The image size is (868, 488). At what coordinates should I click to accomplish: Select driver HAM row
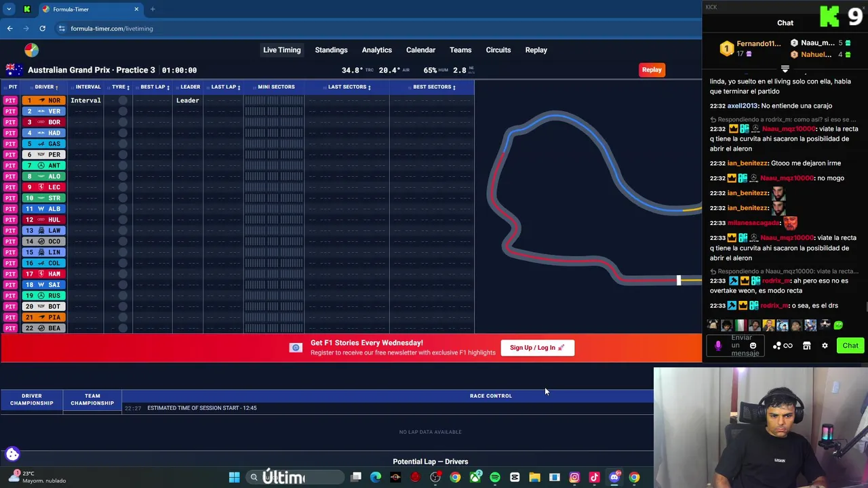(x=44, y=274)
